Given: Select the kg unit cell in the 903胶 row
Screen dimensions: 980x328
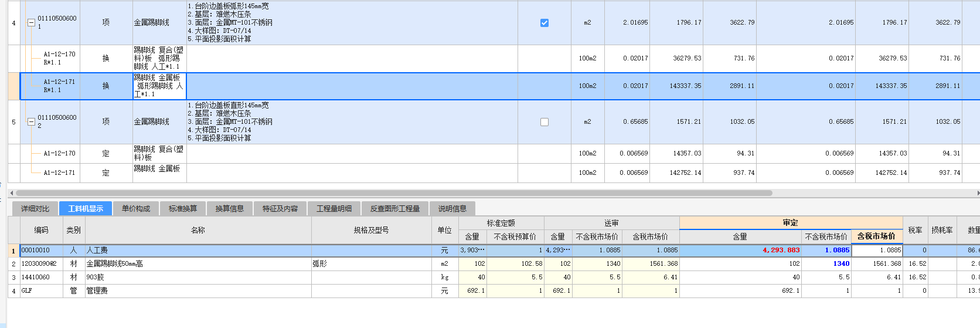Looking at the screenshot, I should click(445, 277).
